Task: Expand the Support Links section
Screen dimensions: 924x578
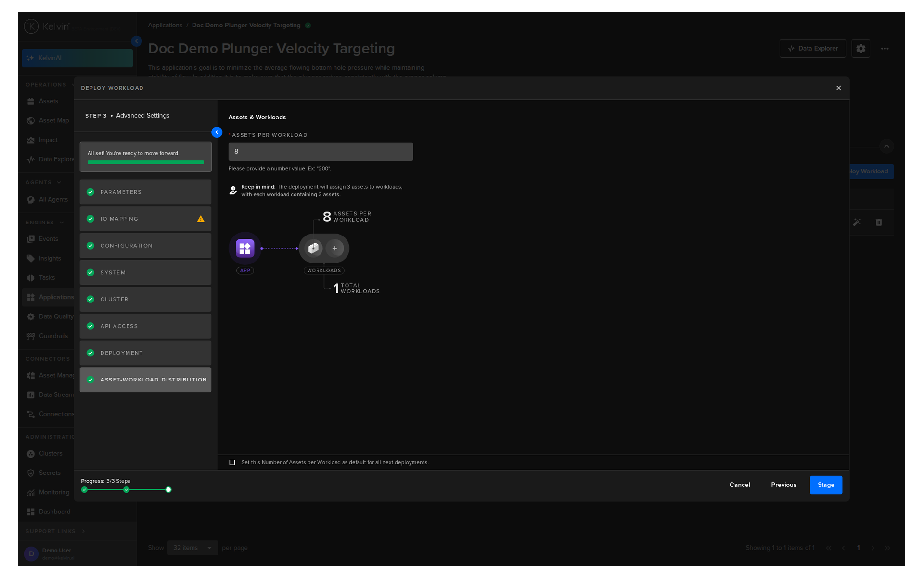Action: [x=83, y=531]
